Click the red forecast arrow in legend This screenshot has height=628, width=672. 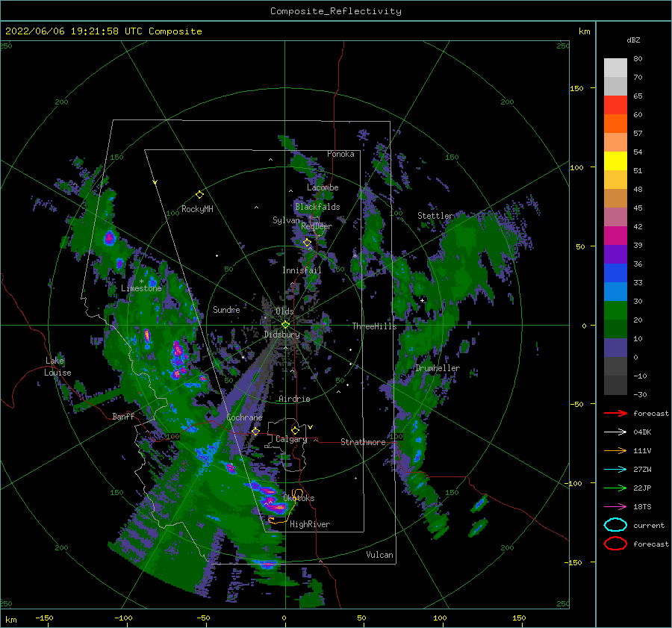[615, 413]
